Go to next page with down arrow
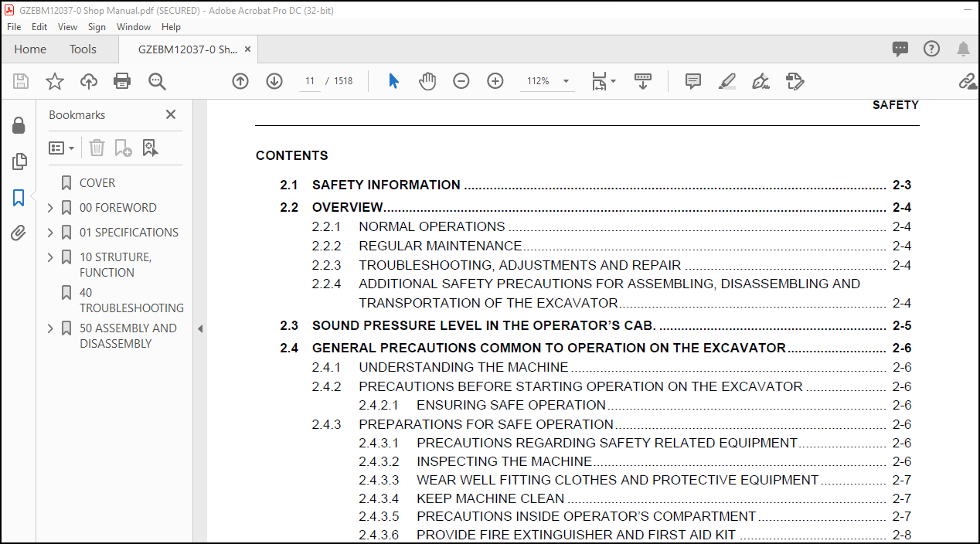The image size is (980, 544). pos(274,81)
